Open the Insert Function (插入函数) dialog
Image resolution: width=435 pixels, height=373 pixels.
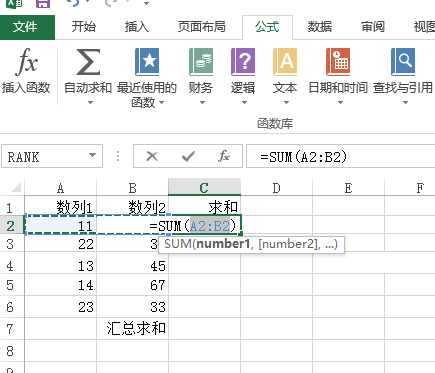point(26,71)
